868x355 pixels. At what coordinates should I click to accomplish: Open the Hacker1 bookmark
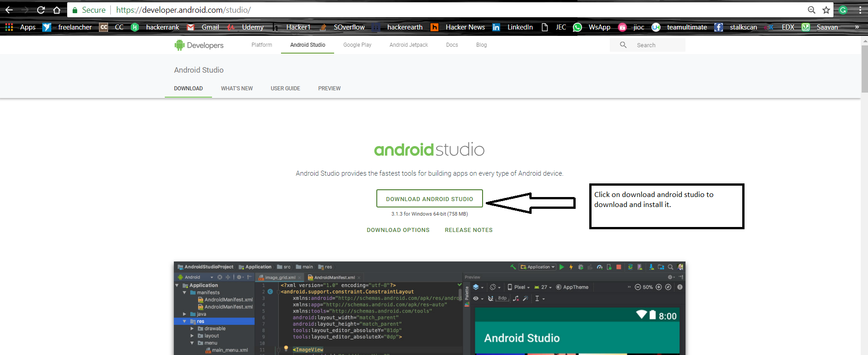291,27
